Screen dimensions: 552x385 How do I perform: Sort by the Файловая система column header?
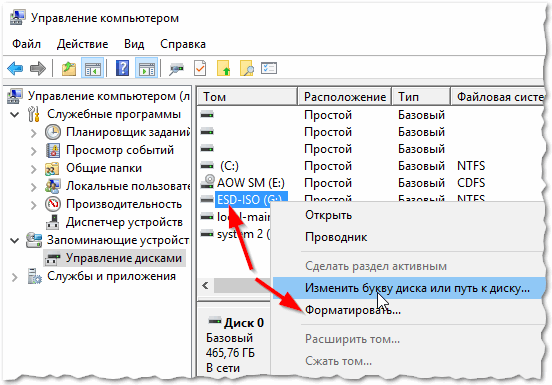pos(498,96)
